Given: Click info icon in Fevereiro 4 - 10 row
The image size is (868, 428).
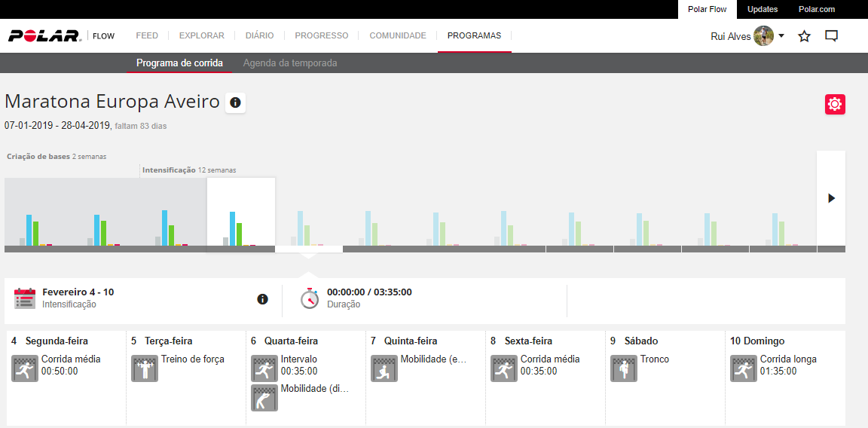Looking at the screenshot, I should (262, 299).
